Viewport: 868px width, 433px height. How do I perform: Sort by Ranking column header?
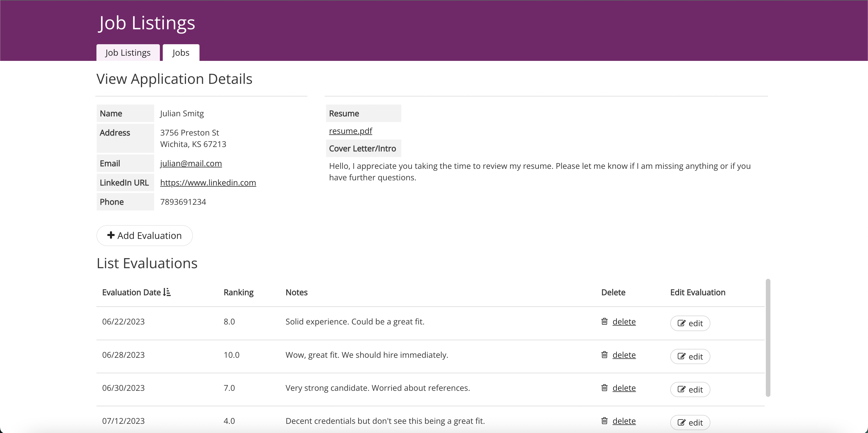(x=239, y=292)
